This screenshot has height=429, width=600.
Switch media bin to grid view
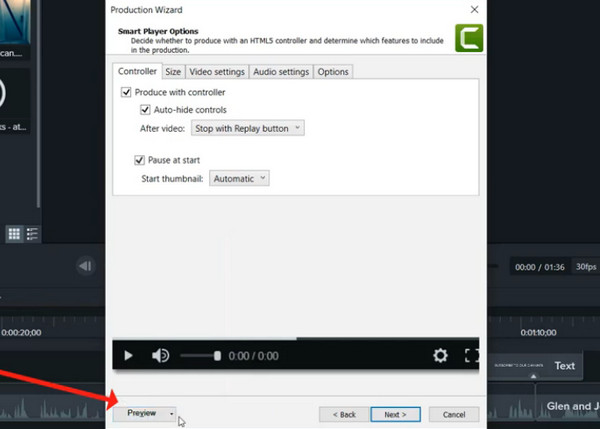tap(14, 233)
